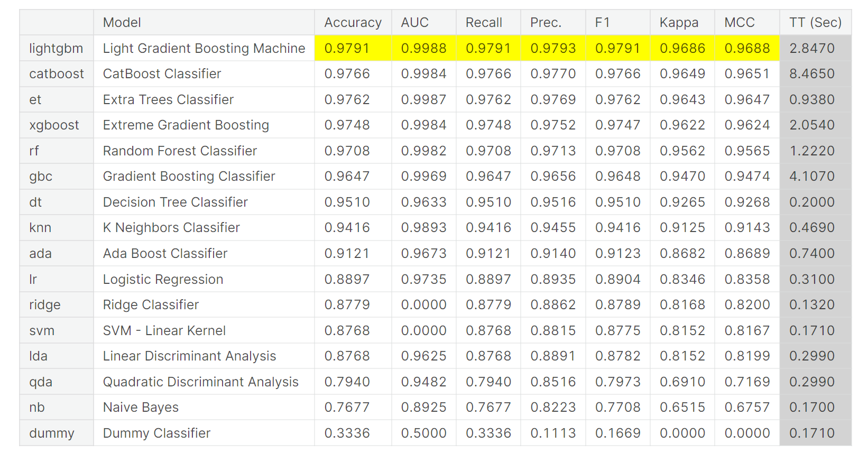Select the TT (Sec) column header
The height and width of the screenshot is (453, 868).
(815, 23)
